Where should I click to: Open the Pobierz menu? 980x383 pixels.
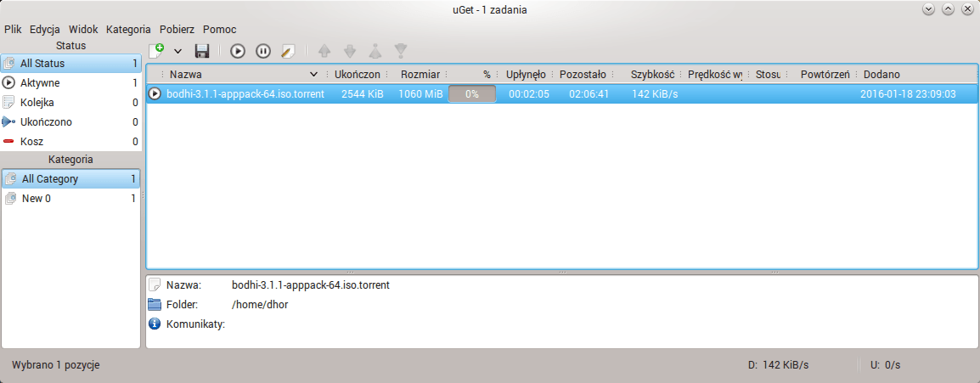[x=177, y=30]
